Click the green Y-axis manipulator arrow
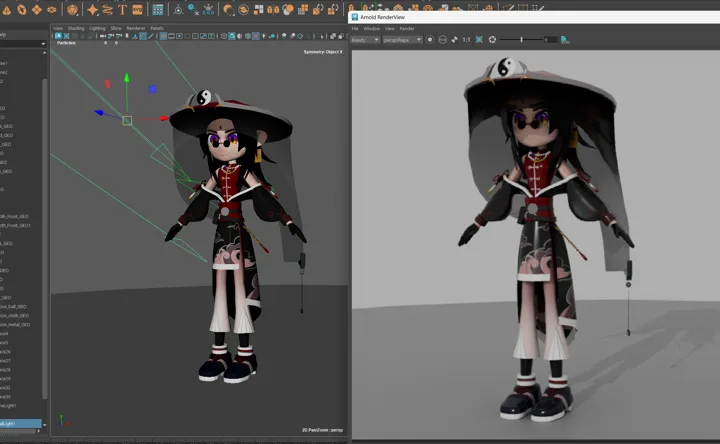The image size is (720, 444). coord(127,78)
